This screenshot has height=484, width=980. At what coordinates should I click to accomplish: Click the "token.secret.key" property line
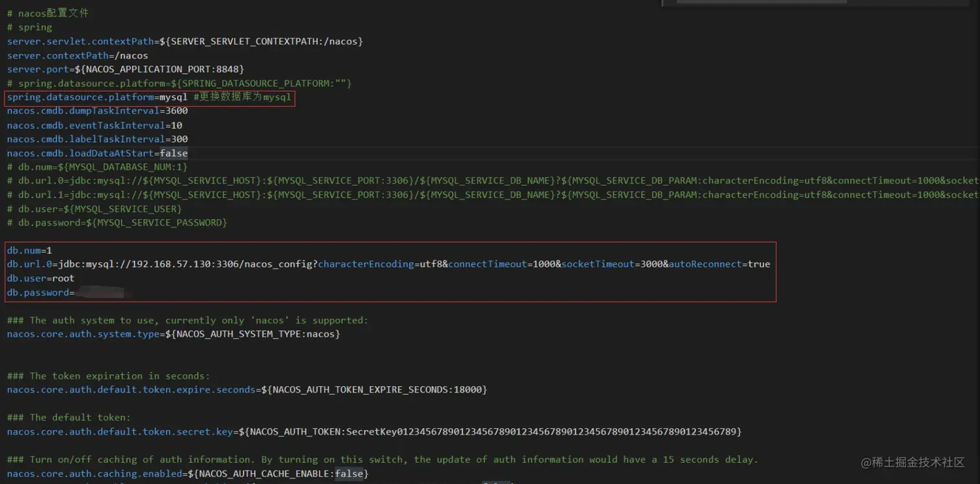(x=375, y=432)
